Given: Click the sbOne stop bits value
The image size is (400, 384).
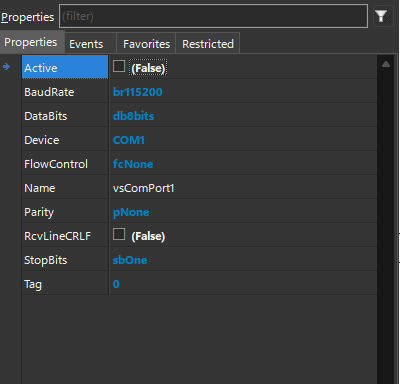Looking at the screenshot, I should coord(130,260).
